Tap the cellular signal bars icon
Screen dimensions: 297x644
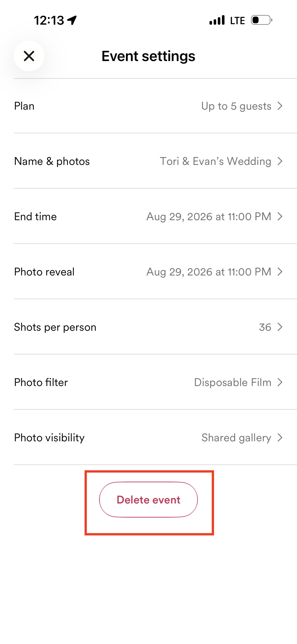[x=217, y=20]
